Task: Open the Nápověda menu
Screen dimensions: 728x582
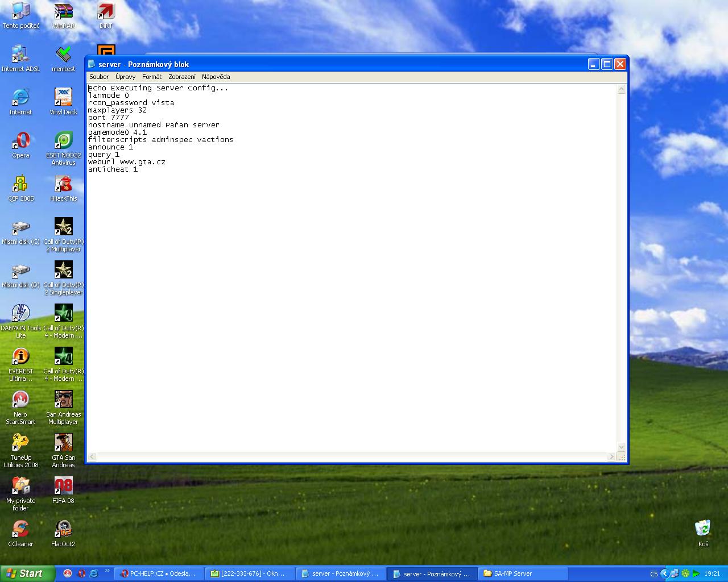Action: pyautogui.click(x=216, y=77)
